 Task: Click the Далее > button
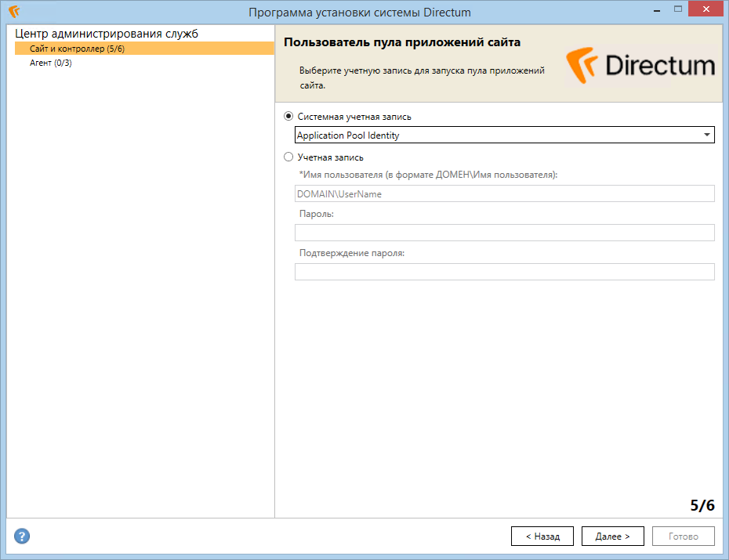pos(613,536)
